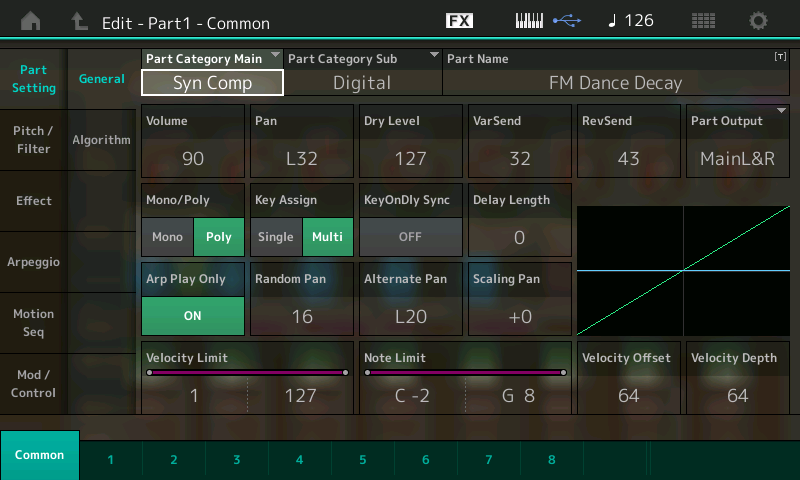Open the Live Set grid icon
The height and width of the screenshot is (480, 800).
pos(703,21)
